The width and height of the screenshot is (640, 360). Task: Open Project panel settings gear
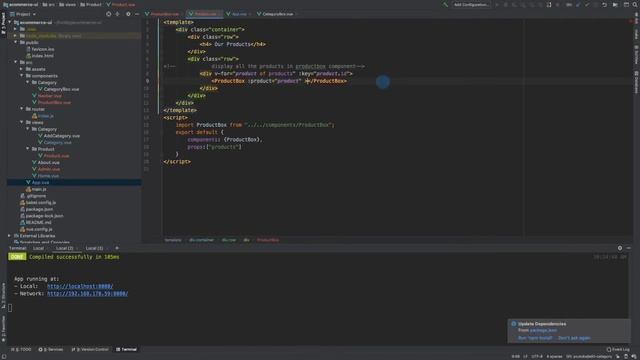point(128,14)
